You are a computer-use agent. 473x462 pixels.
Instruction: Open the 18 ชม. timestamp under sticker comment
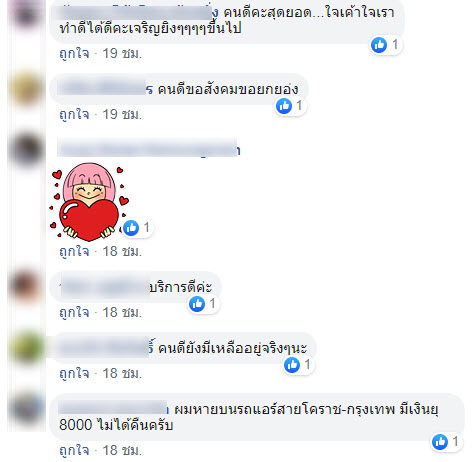coord(122,251)
